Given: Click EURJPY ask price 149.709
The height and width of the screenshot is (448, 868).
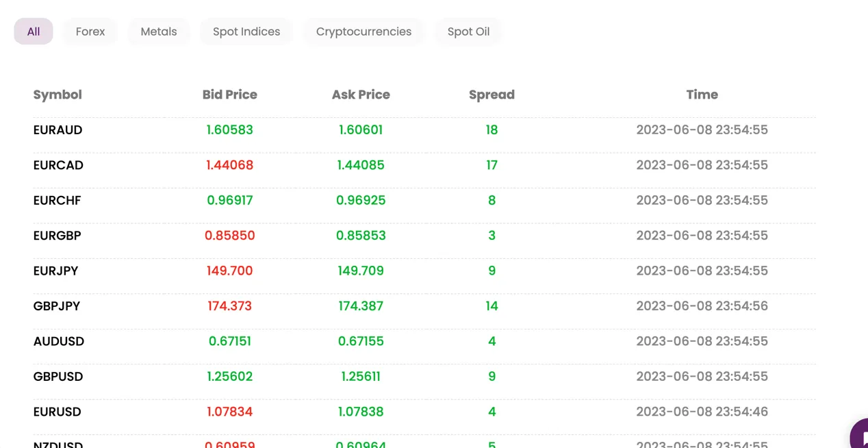Looking at the screenshot, I should pos(361,271).
